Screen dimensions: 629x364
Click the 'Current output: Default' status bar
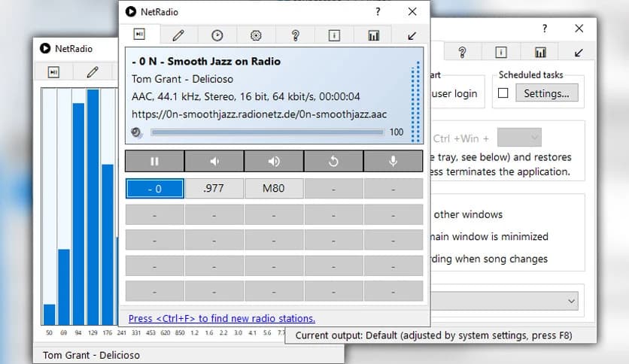point(433,335)
